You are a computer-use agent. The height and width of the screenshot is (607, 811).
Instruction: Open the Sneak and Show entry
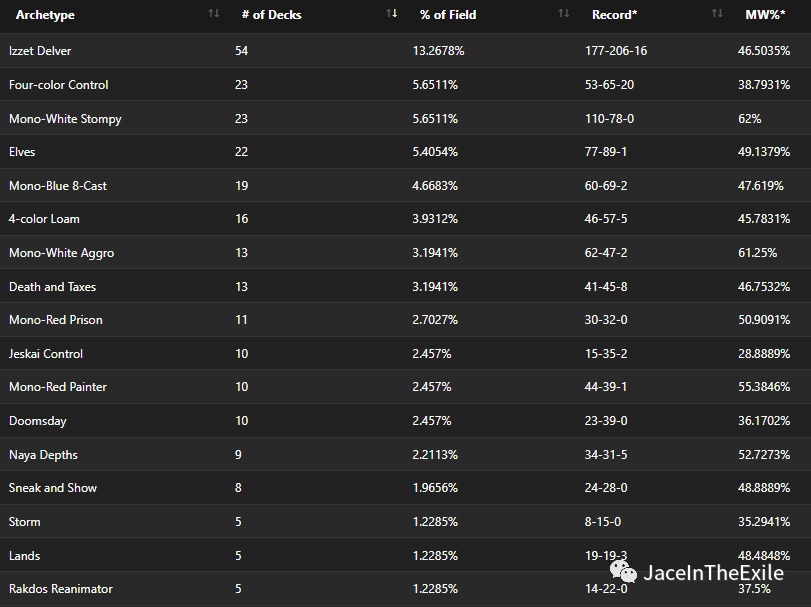tap(53, 488)
